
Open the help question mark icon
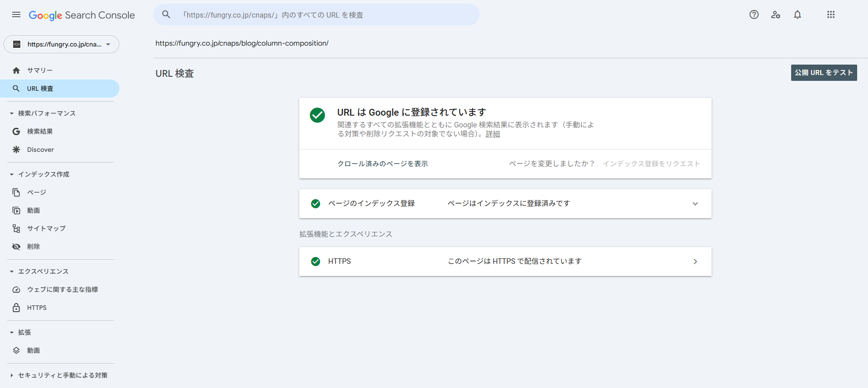point(754,14)
